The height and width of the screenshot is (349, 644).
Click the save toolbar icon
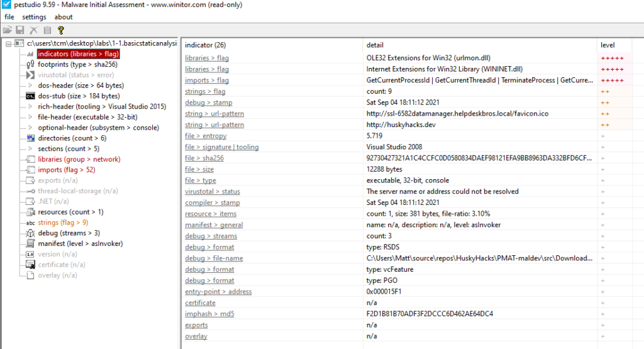pyautogui.click(x=20, y=30)
